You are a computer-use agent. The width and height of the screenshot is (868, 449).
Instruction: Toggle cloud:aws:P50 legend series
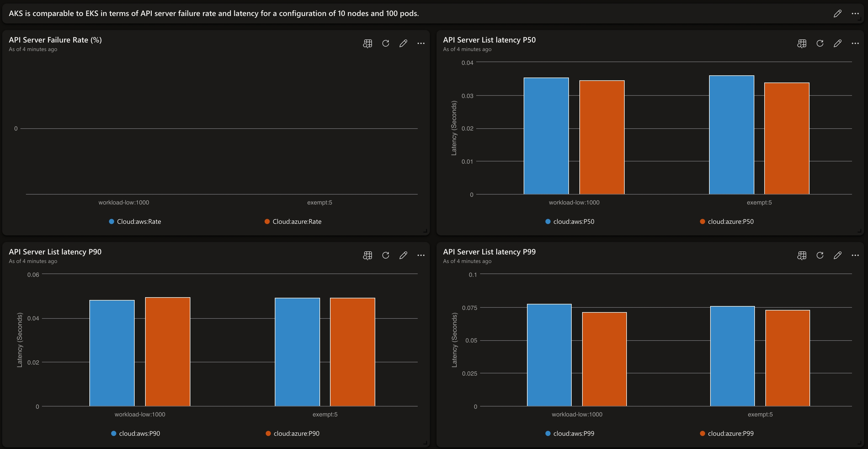(570, 222)
